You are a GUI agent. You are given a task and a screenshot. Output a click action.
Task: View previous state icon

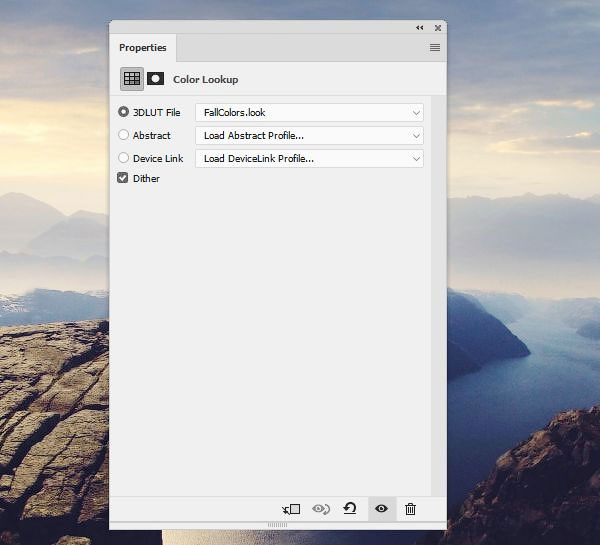pyautogui.click(x=321, y=509)
